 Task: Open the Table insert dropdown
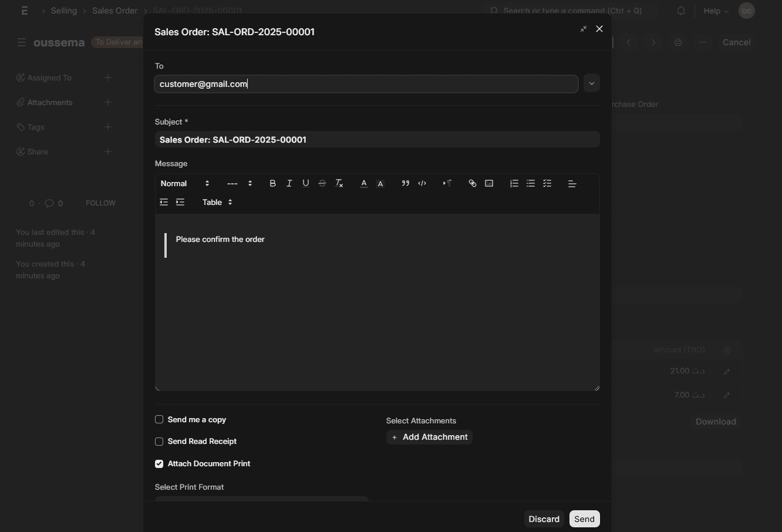coord(217,203)
